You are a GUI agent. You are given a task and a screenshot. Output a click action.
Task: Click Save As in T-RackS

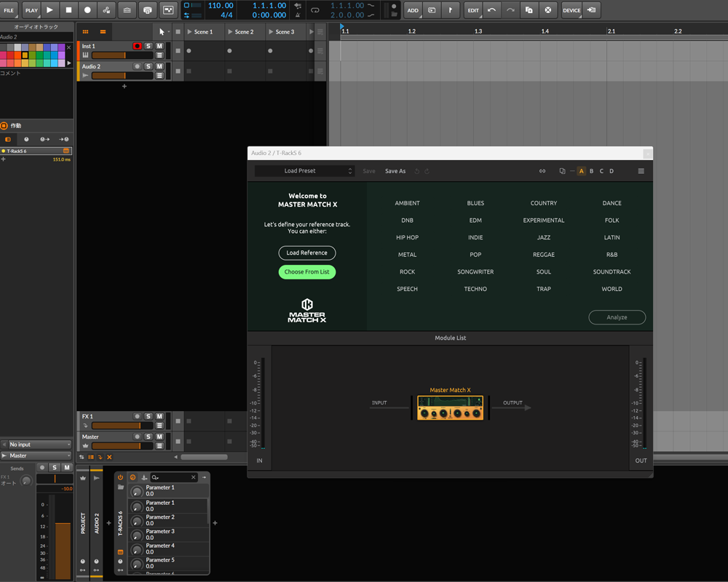pos(395,171)
